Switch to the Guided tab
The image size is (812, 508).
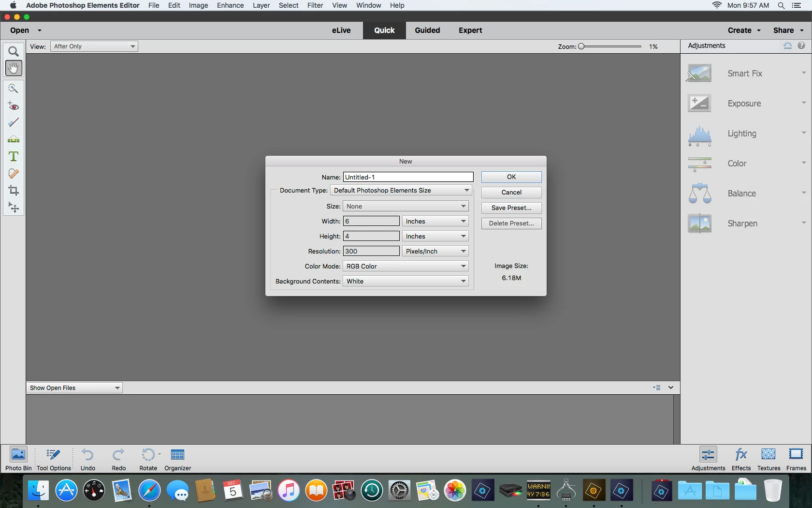point(427,30)
